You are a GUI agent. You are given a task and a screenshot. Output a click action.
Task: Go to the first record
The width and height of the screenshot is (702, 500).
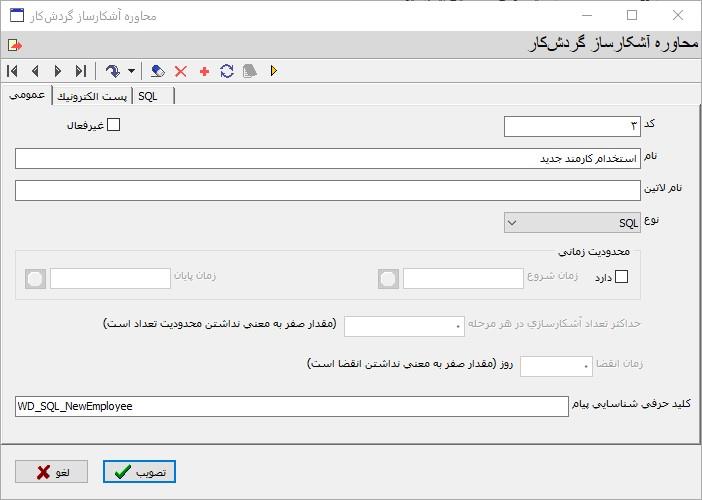pyautogui.click(x=12, y=71)
